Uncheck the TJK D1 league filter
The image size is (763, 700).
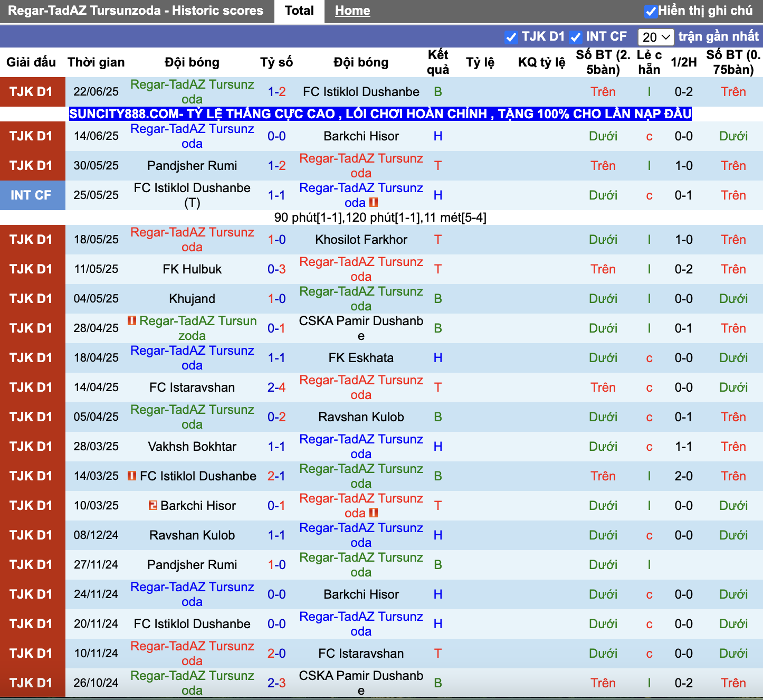pyautogui.click(x=511, y=37)
